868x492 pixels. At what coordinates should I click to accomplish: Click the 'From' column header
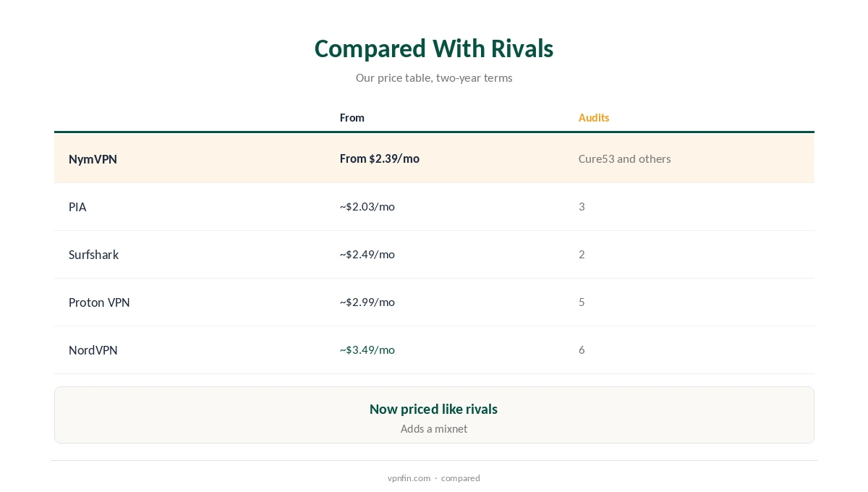point(352,117)
